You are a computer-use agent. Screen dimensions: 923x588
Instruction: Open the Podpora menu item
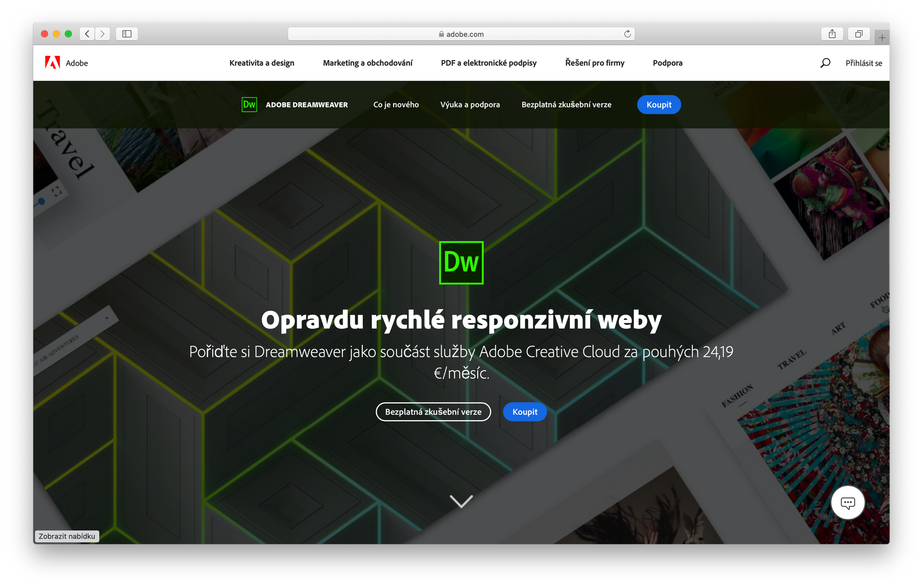(667, 63)
